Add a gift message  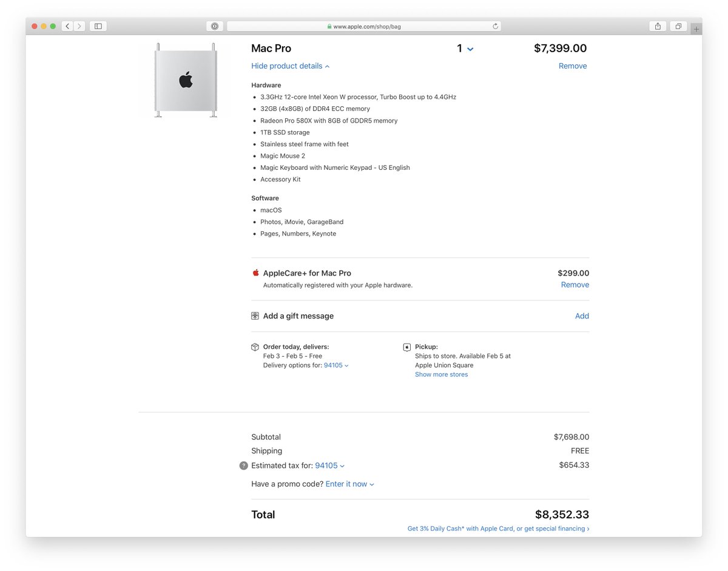tap(582, 316)
